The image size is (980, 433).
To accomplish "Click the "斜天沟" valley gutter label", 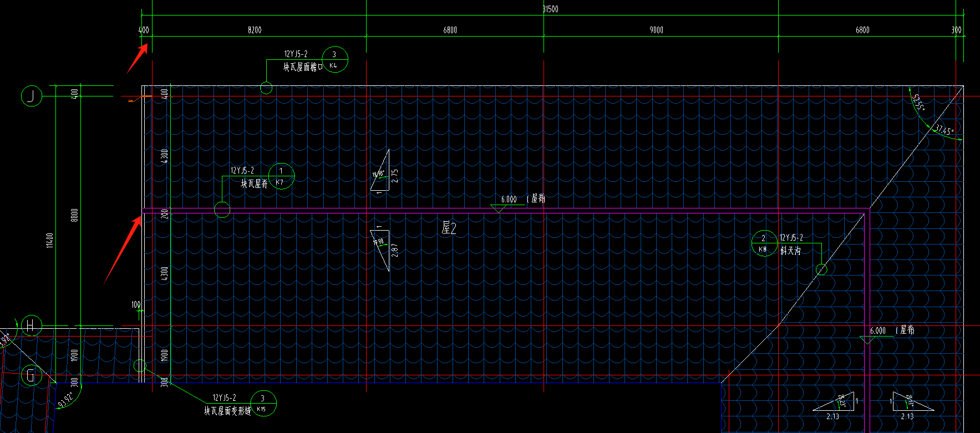I will 790,251.
